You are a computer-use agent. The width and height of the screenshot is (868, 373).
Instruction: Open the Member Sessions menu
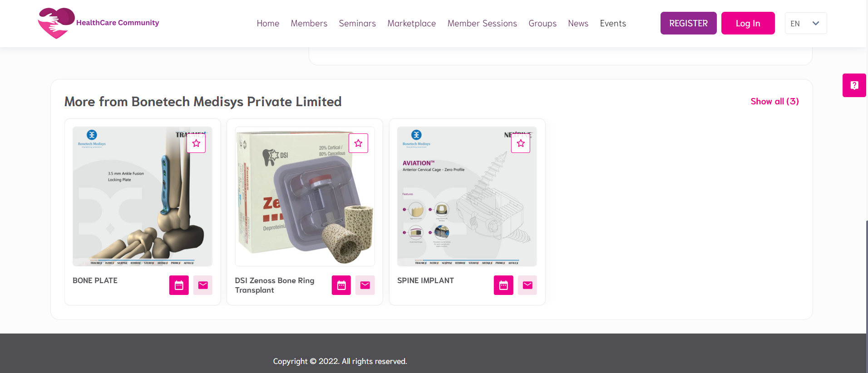[x=482, y=24]
